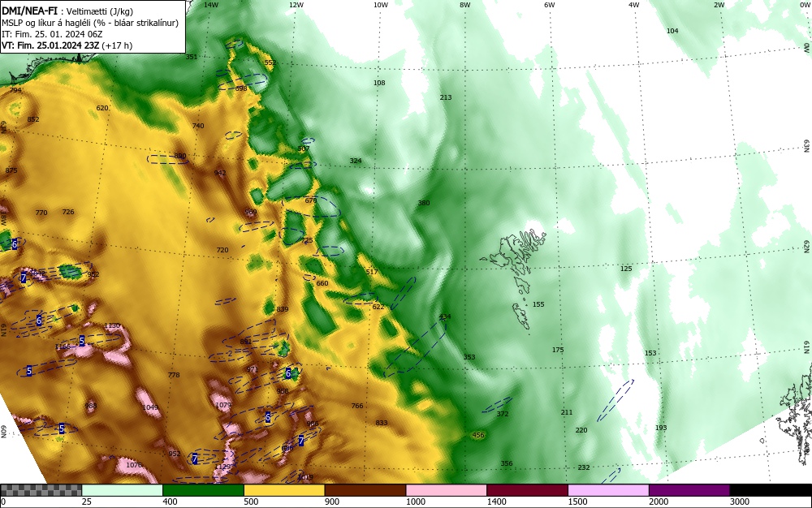Click the '900' legend scale number
The height and width of the screenshot is (508, 812).
(x=332, y=502)
